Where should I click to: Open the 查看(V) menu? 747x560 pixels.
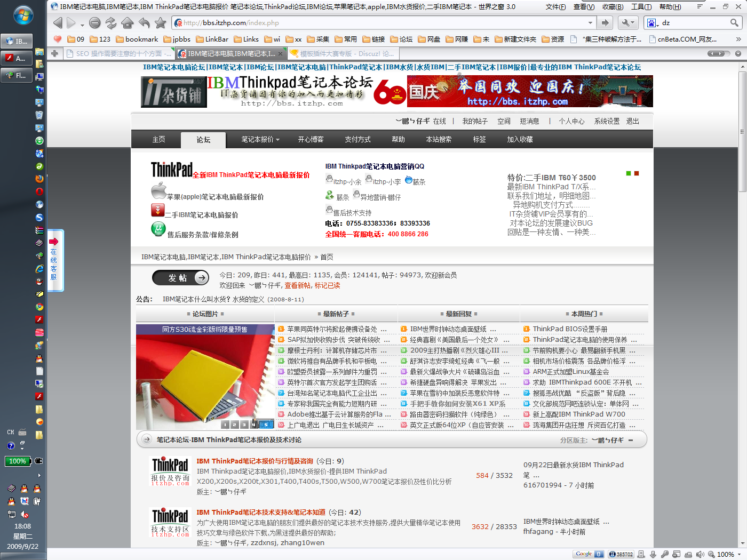(584, 7)
